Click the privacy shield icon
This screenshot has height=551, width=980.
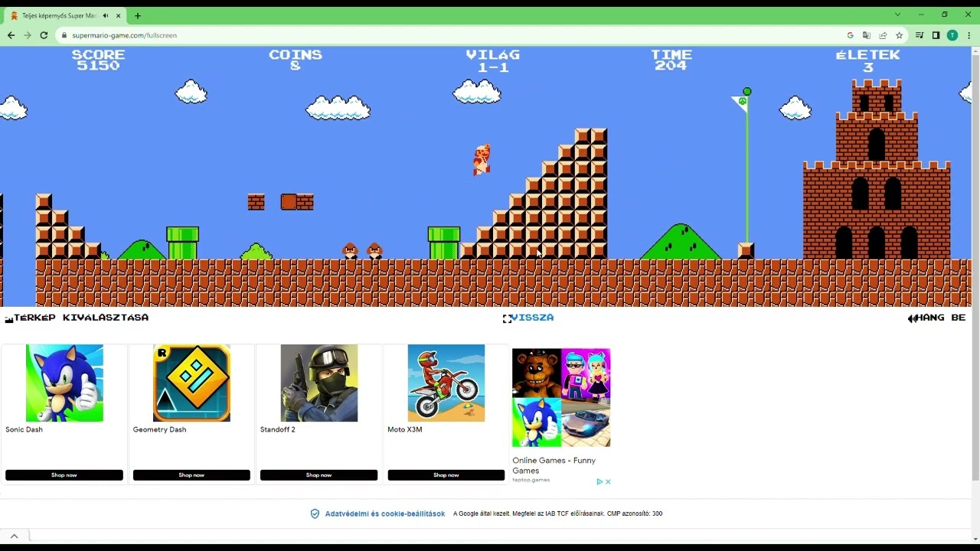click(x=315, y=514)
